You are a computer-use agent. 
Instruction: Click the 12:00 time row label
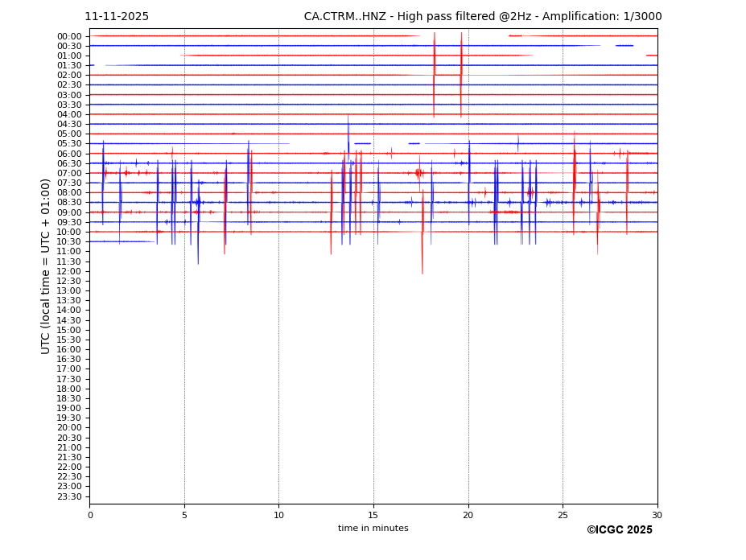click(x=69, y=271)
